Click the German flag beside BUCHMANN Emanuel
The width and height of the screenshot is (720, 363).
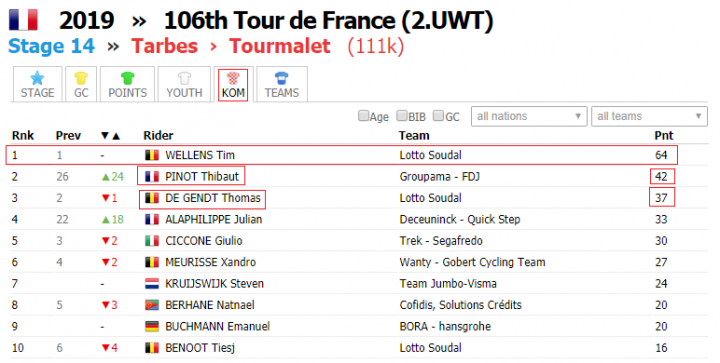coord(152,326)
